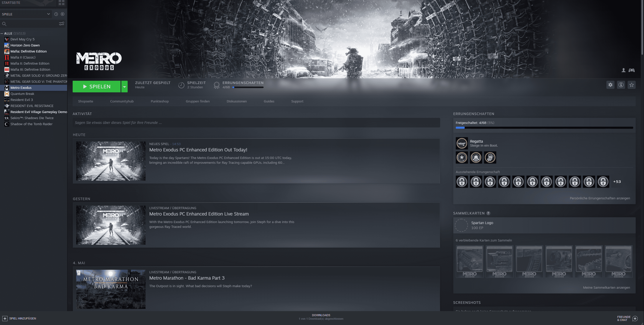Open the Sammelkarten help question mark
The image size is (644, 325).
(x=488, y=213)
